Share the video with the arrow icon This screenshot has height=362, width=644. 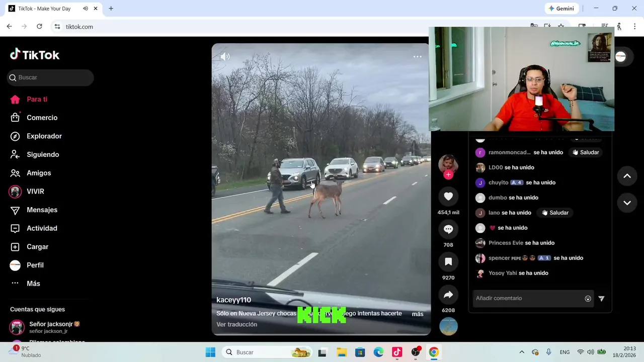click(448, 295)
